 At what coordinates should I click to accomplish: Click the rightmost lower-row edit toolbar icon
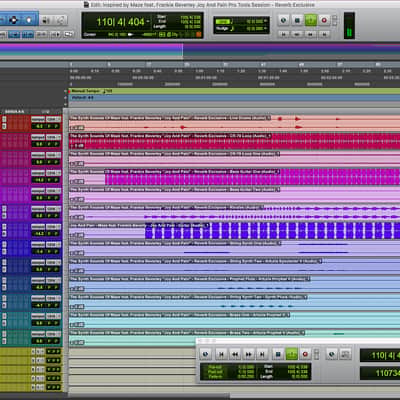click(x=68, y=34)
